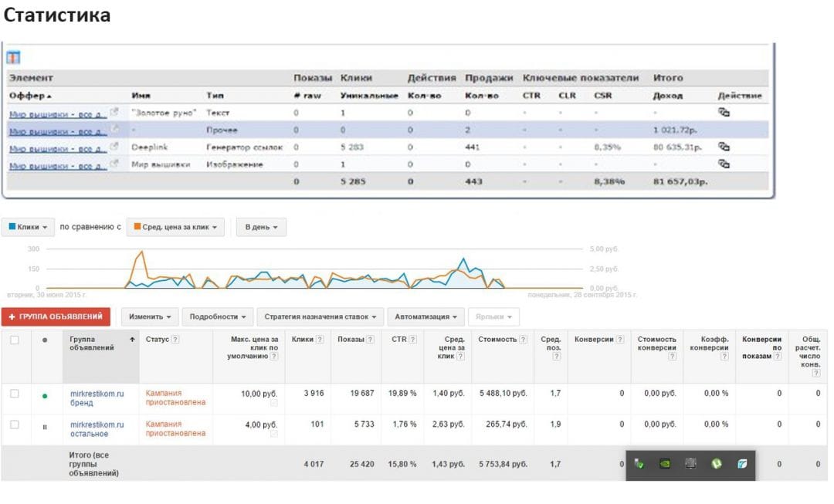Open the В день period dropdown
This screenshot has height=504, width=834.
[x=261, y=227]
